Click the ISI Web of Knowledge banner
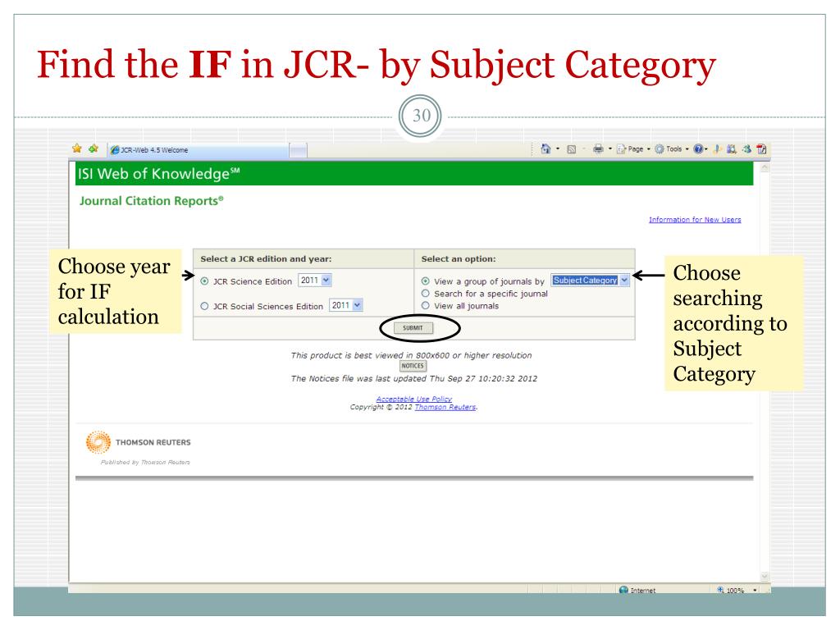Image resolution: width=840 pixels, height=630 pixels. click(414, 174)
